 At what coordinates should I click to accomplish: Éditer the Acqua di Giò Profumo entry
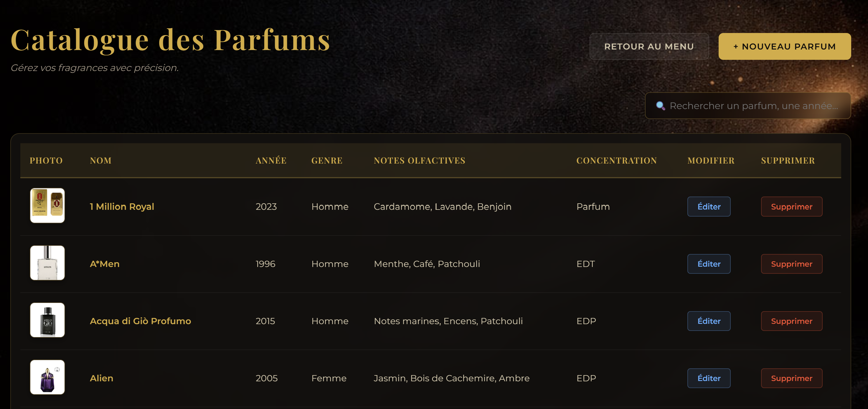pyautogui.click(x=709, y=321)
